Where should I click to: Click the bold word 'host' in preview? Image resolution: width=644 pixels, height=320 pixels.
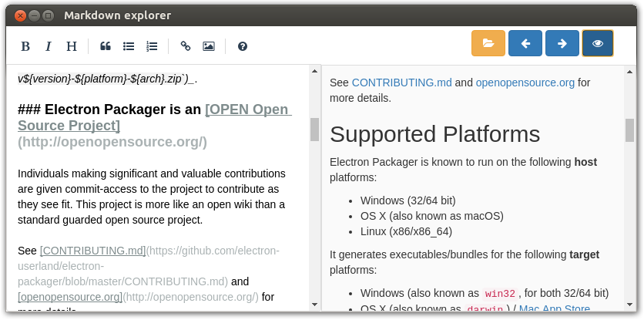point(585,162)
